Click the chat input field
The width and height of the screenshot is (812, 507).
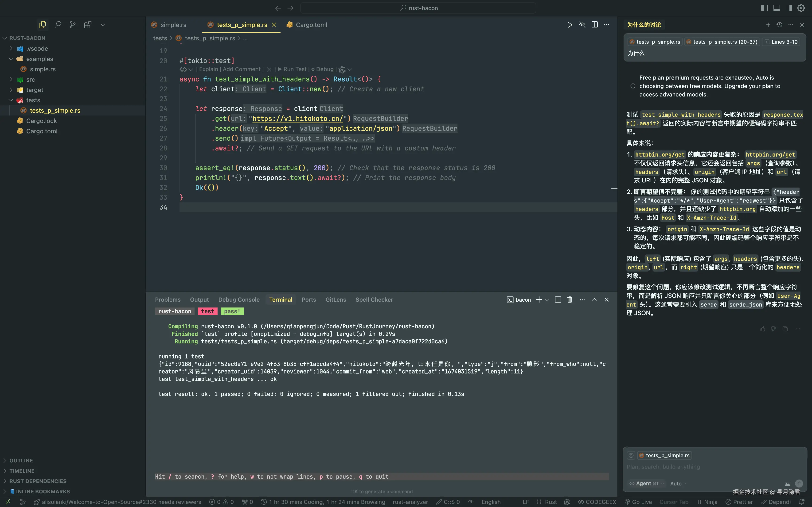tap(705, 466)
